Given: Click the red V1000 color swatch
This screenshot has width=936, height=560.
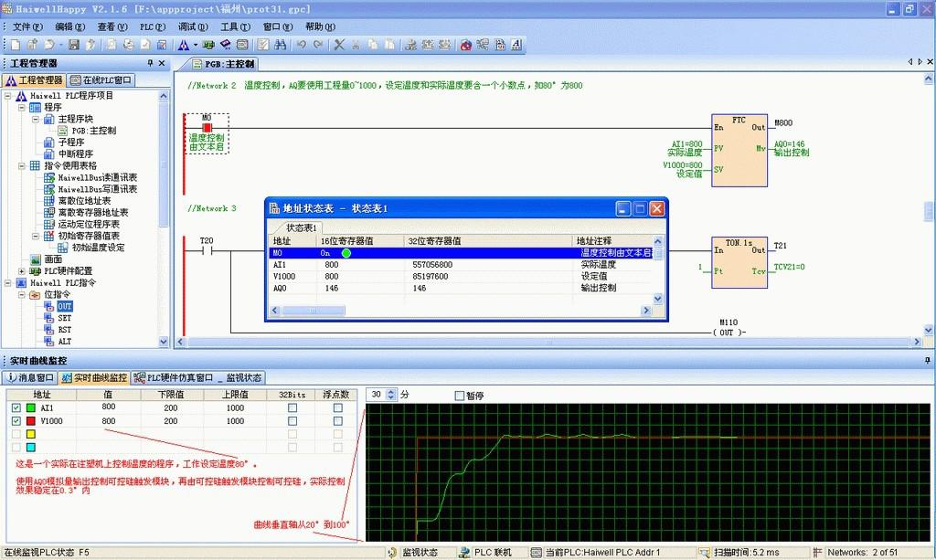Looking at the screenshot, I should 30,421.
